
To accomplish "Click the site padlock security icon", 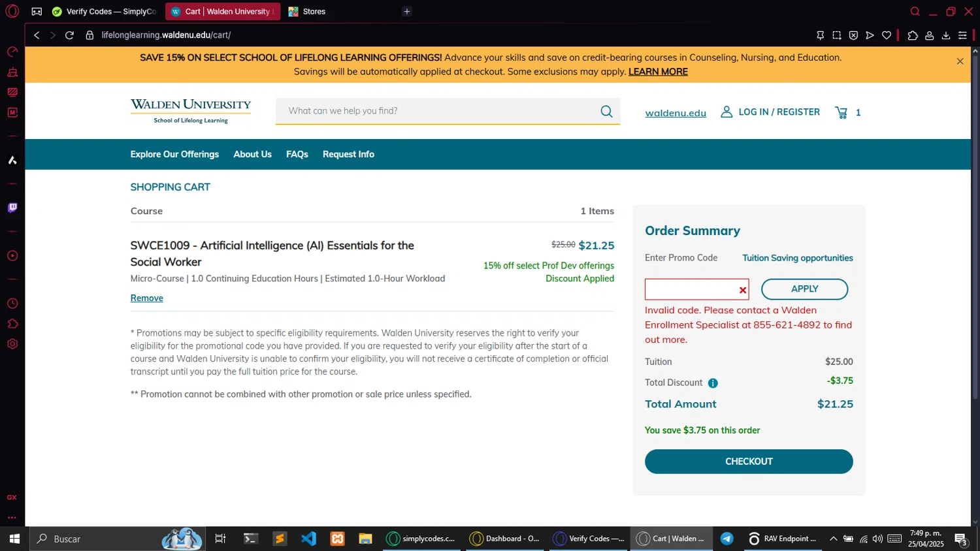I will coord(90,35).
